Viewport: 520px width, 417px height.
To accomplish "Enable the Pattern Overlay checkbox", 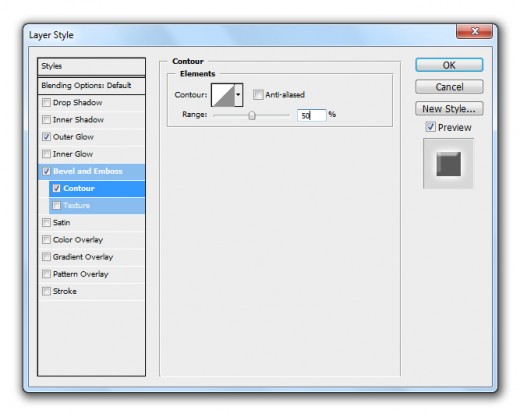I will point(46,274).
